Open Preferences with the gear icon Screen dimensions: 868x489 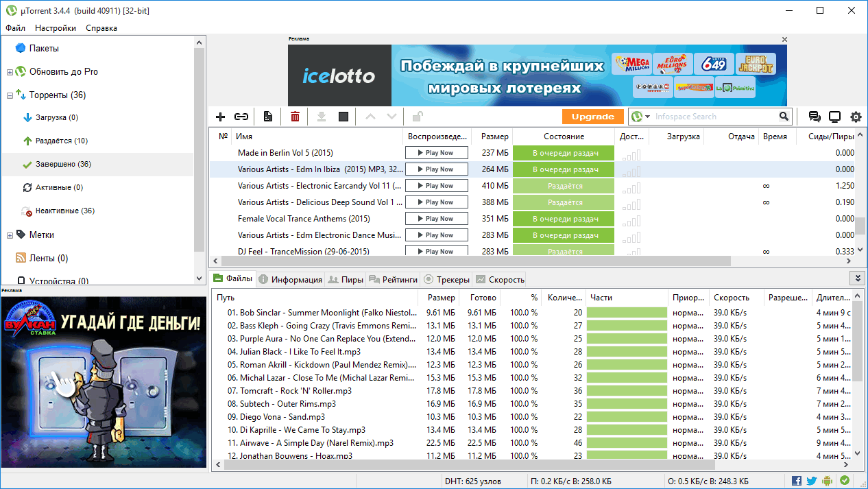(x=856, y=117)
